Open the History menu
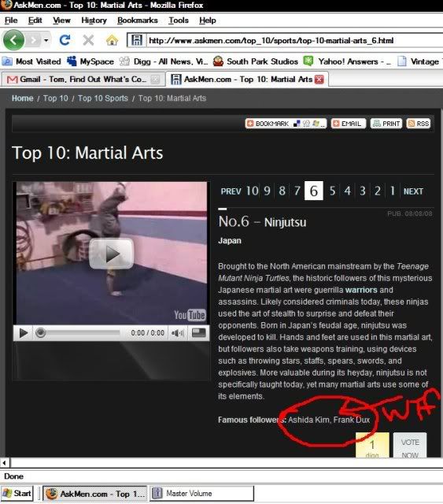This screenshot has height=504, width=443. click(94, 20)
